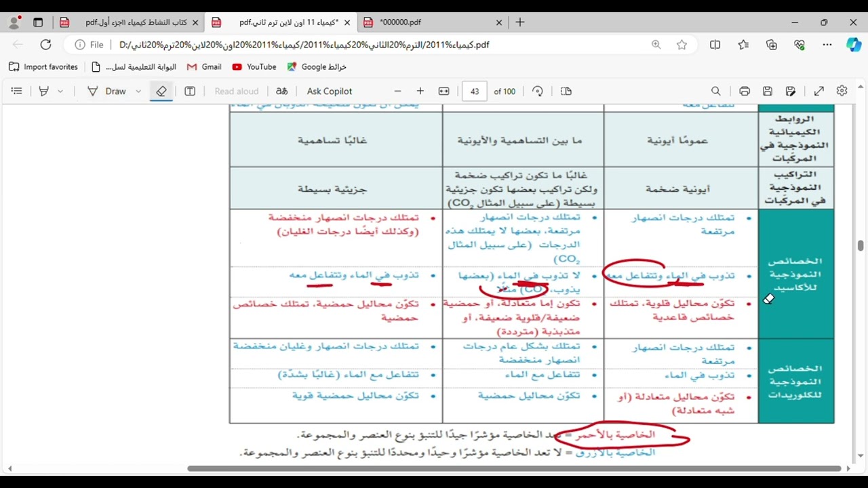Zoom out the PDF with minus
The image size is (868, 488).
(398, 91)
